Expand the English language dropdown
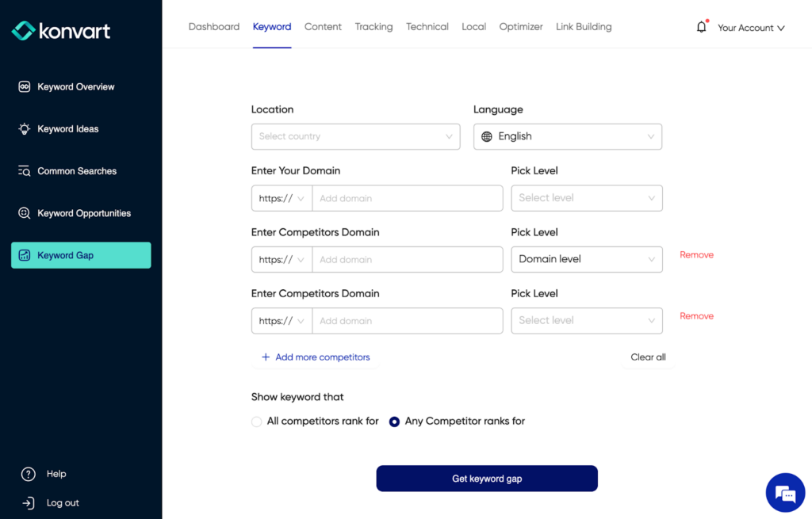The image size is (812, 519). click(x=567, y=136)
